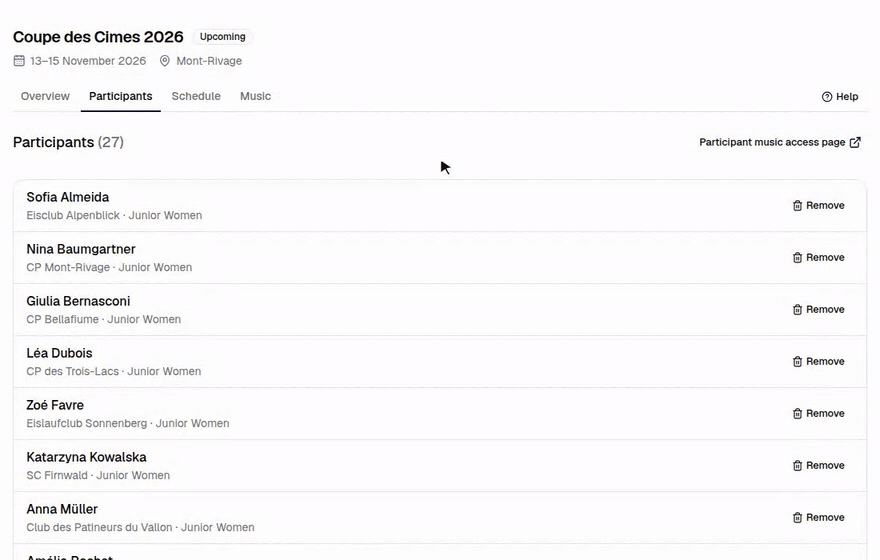This screenshot has height=560, width=880.
Task: Switch to the Schedule tab
Action: tap(196, 96)
